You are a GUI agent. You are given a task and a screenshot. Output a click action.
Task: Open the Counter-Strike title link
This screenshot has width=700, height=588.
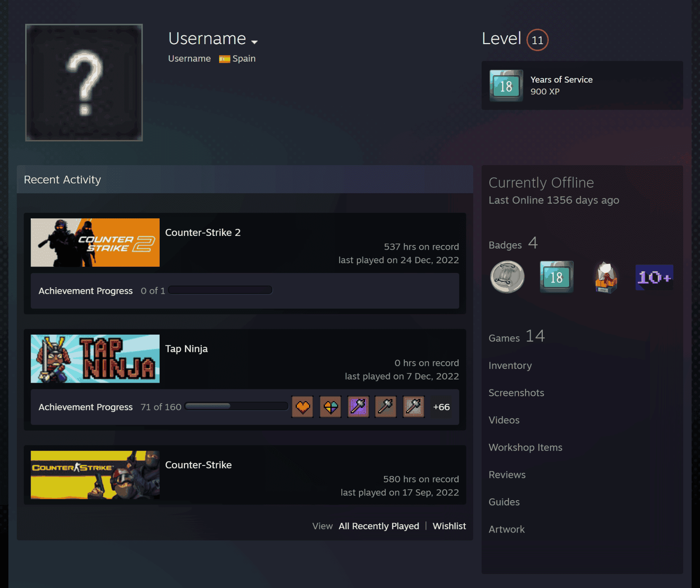[x=198, y=465]
